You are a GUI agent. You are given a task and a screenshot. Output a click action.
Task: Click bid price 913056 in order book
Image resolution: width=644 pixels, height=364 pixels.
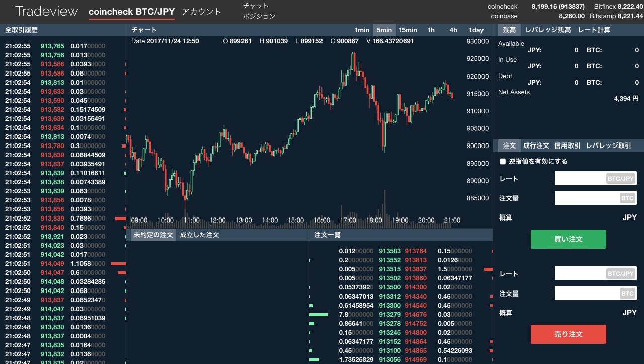[390, 359]
